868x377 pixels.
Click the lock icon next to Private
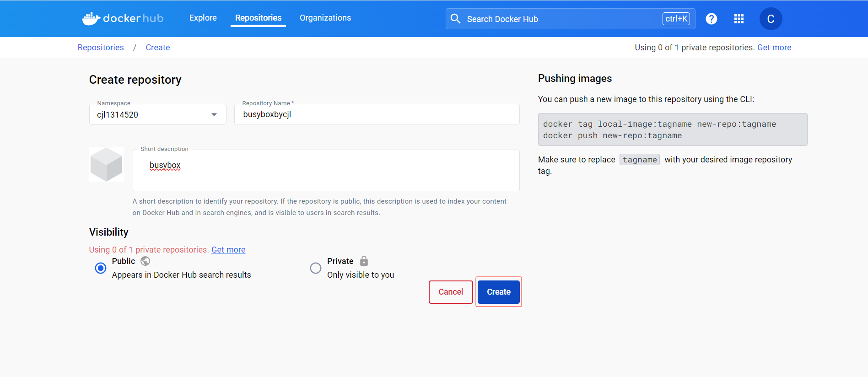click(x=364, y=261)
